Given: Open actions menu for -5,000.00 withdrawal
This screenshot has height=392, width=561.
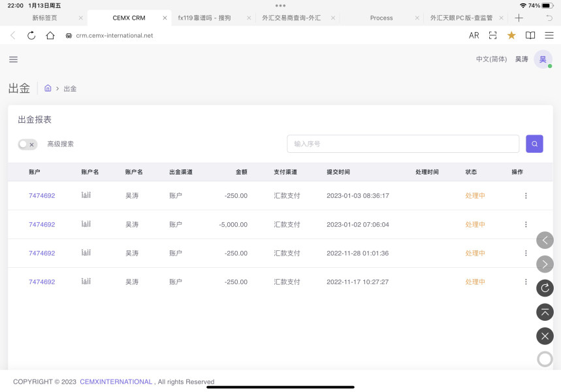Looking at the screenshot, I should [x=526, y=225].
